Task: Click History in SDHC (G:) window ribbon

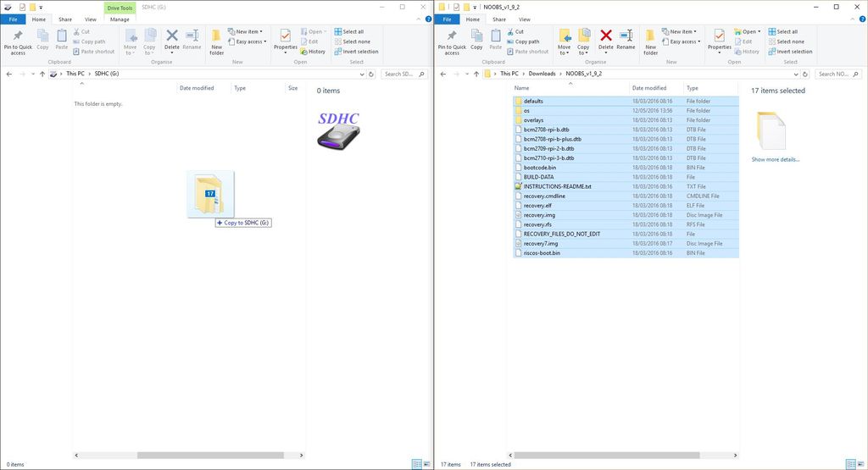Action: coord(313,52)
